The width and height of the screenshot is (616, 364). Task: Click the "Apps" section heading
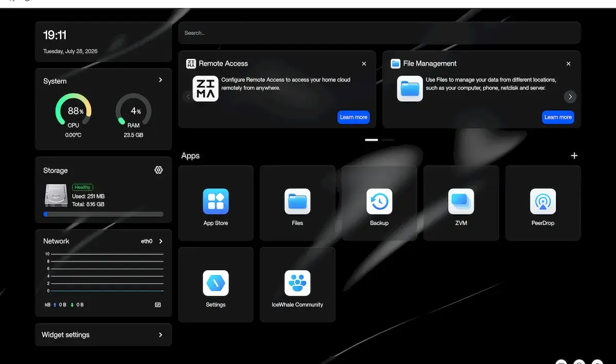pos(190,156)
